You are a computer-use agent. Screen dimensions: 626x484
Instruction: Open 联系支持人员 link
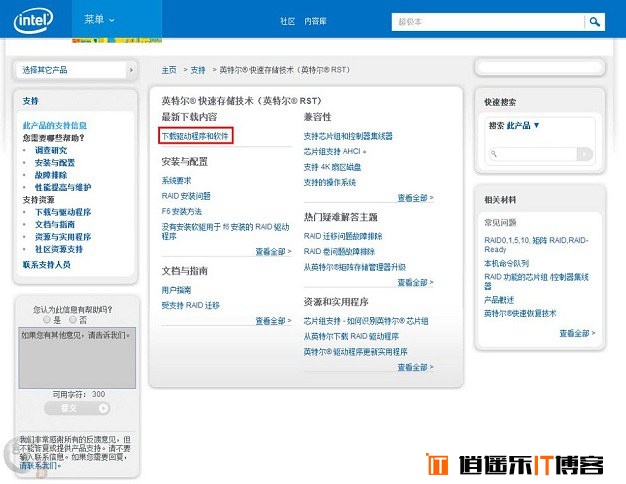coord(47,265)
